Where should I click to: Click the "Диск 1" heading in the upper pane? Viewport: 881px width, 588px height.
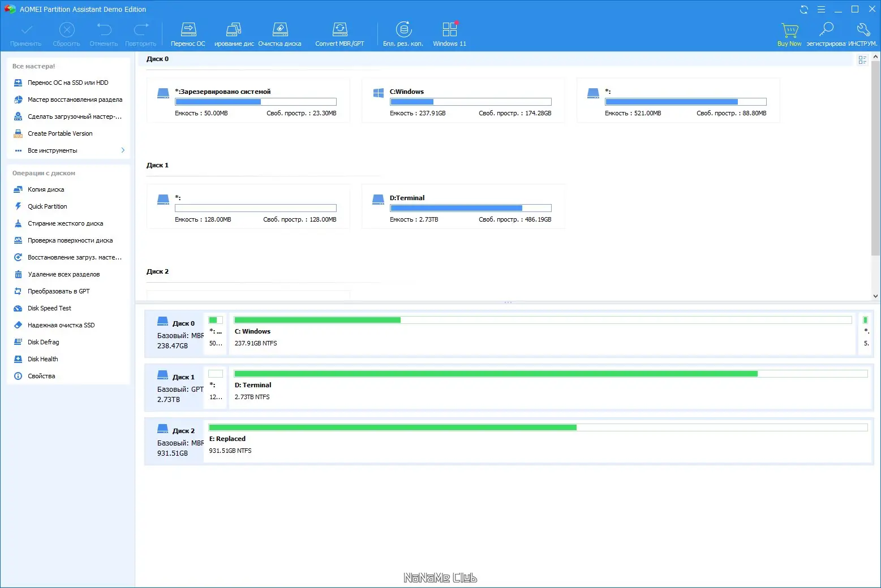click(x=157, y=165)
